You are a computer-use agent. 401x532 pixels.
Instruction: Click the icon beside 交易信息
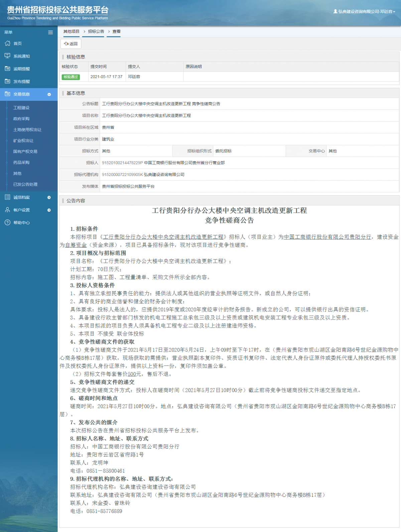click(7, 94)
